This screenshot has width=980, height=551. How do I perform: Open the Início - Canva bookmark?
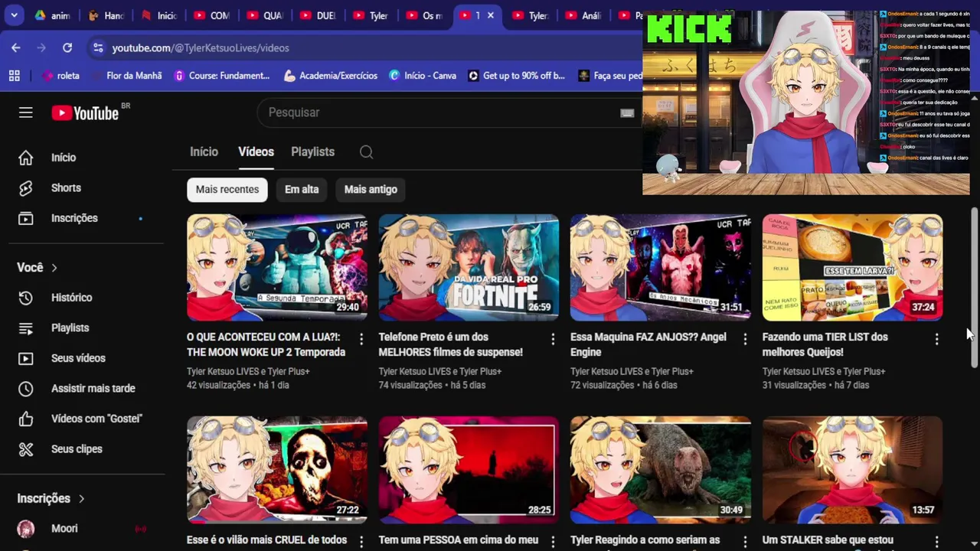423,76
